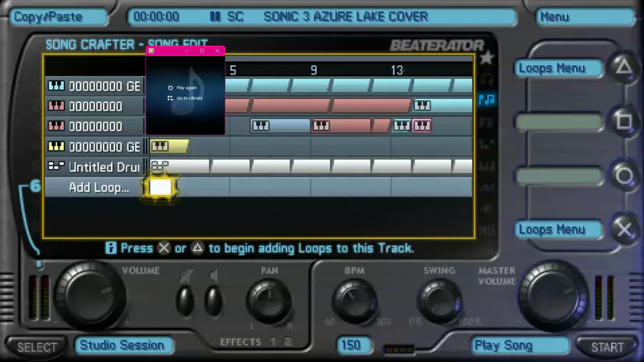644x362 pixels.
Task: Open the Favorites star icon in sidebar
Action: click(x=487, y=57)
